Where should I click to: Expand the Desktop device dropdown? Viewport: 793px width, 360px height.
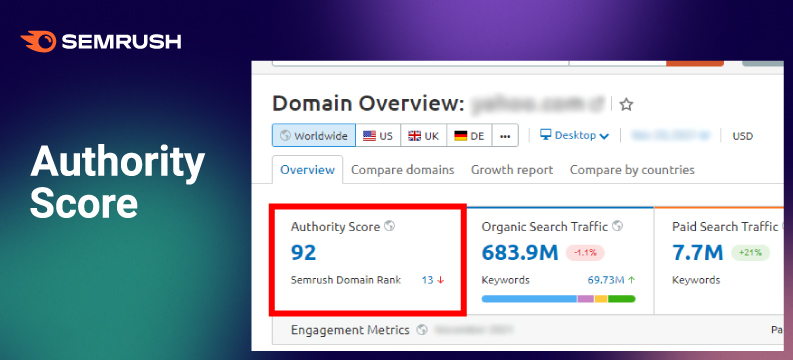(575, 136)
